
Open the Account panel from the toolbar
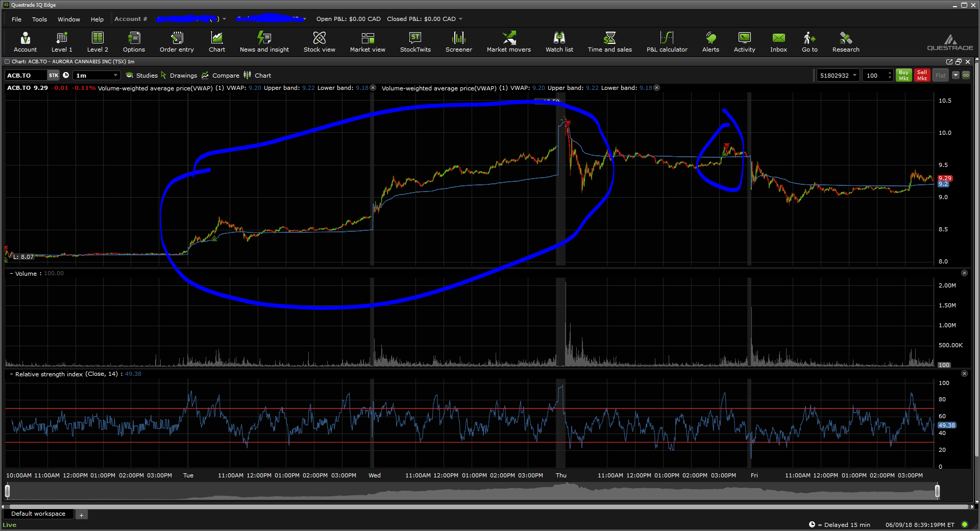(25, 42)
